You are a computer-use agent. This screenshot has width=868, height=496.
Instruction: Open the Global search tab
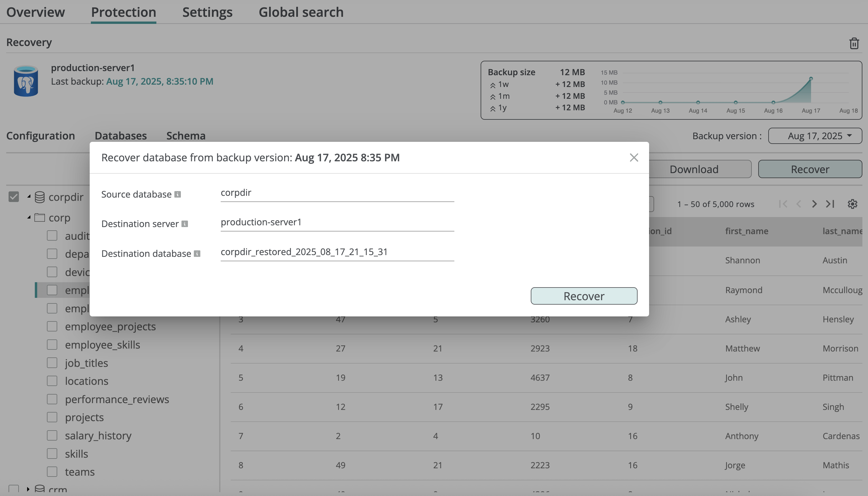coord(301,12)
